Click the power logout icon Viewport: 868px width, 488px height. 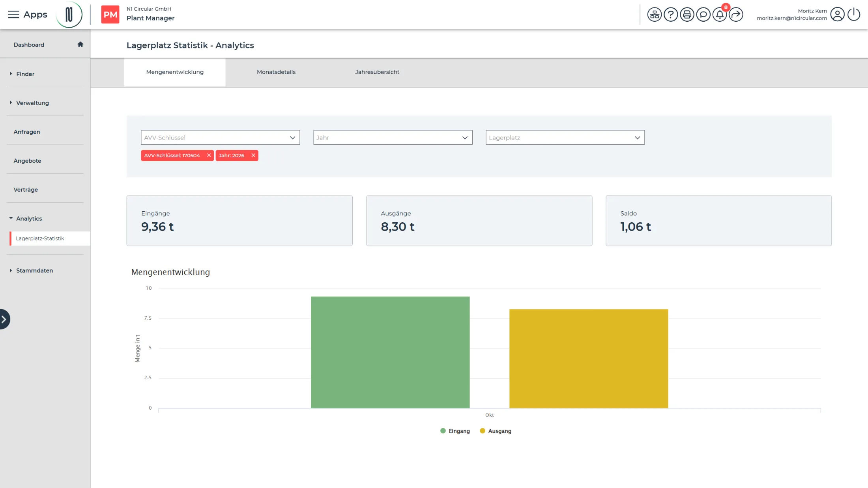854,15
